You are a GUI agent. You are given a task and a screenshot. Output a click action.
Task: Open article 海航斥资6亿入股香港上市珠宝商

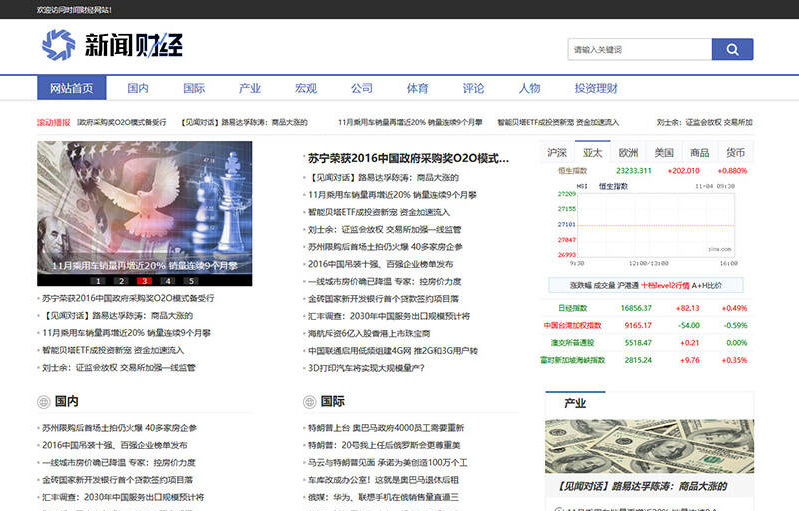point(369,333)
